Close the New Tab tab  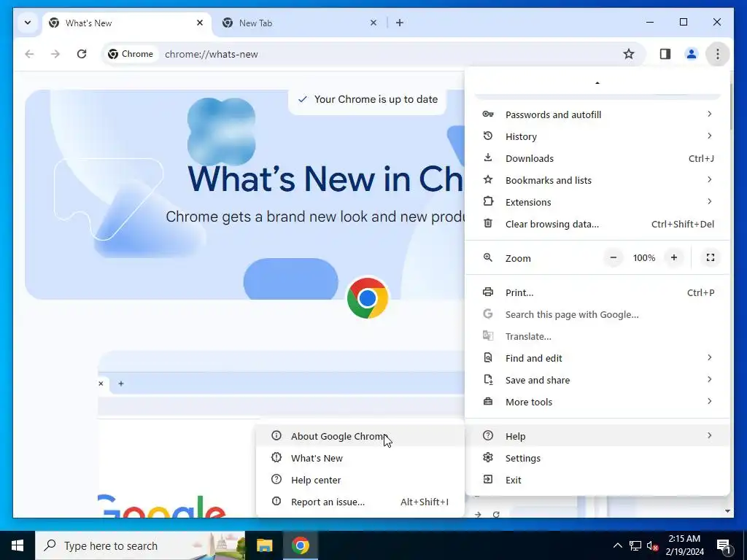pyautogui.click(x=373, y=23)
